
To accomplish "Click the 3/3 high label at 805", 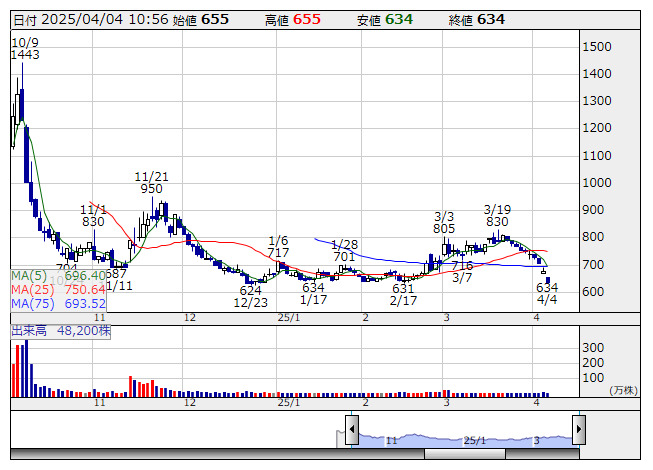I will point(444,222).
